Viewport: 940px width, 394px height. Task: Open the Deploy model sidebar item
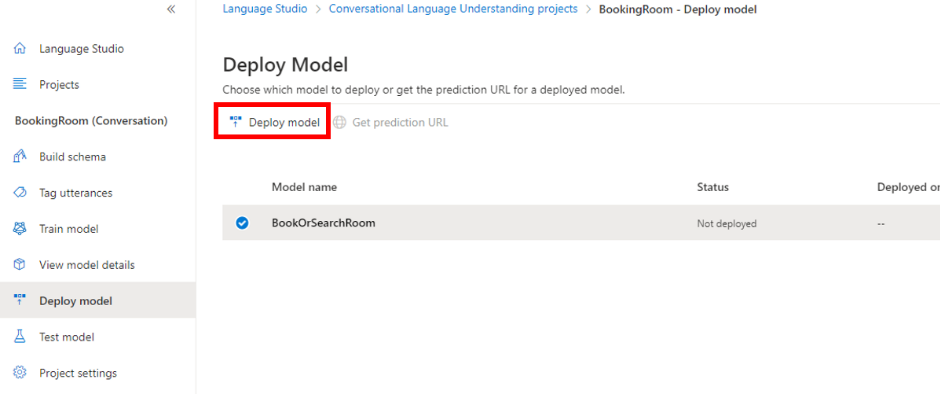pos(98,300)
